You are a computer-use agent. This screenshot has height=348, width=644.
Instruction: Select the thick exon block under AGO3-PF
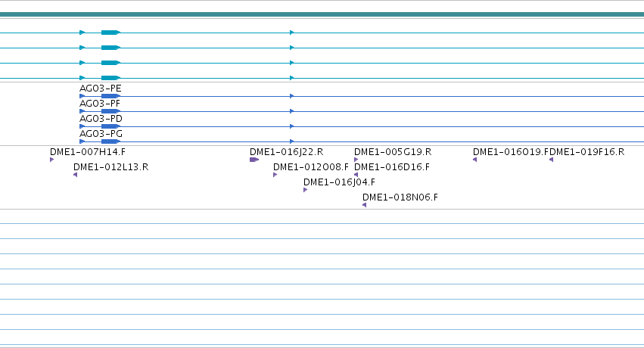tap(110, 111)
